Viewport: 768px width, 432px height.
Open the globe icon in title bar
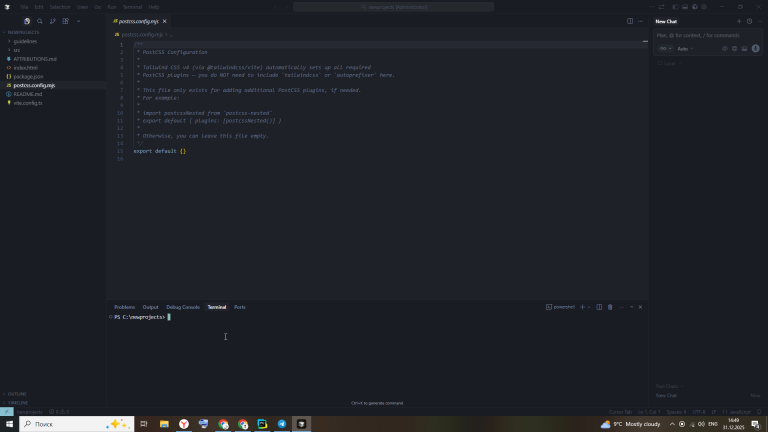tap(695, 7)
